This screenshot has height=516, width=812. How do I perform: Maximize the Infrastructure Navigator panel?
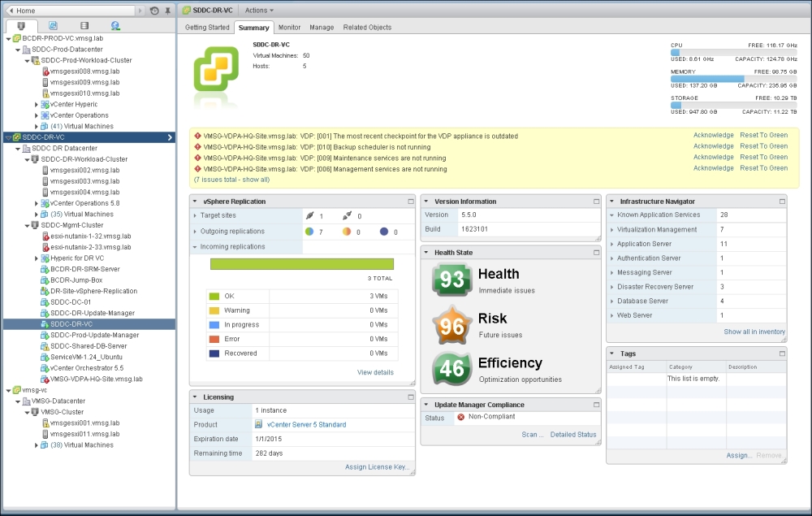[x=782, y=202]
